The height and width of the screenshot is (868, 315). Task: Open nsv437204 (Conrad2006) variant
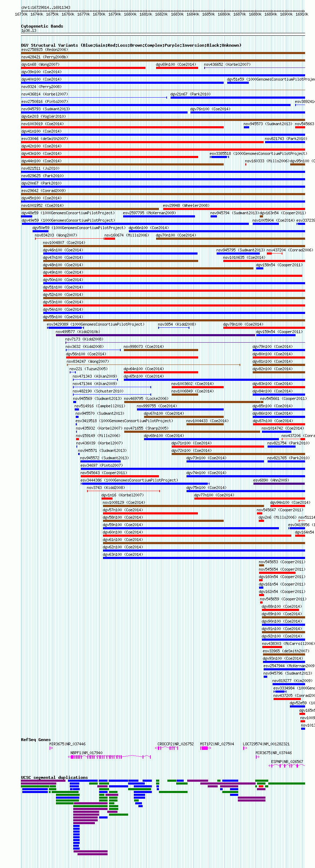click(290, 250)
